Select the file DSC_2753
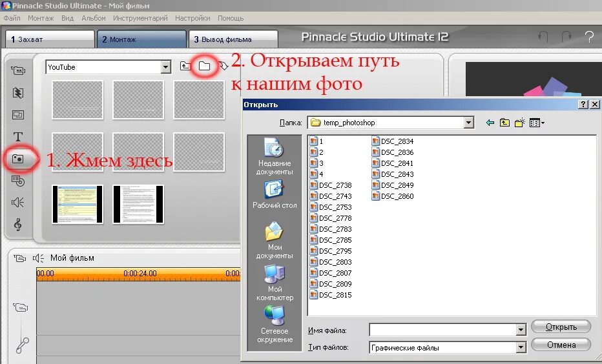The width and height of the screenshot is (602, 364). coord(331,207)
